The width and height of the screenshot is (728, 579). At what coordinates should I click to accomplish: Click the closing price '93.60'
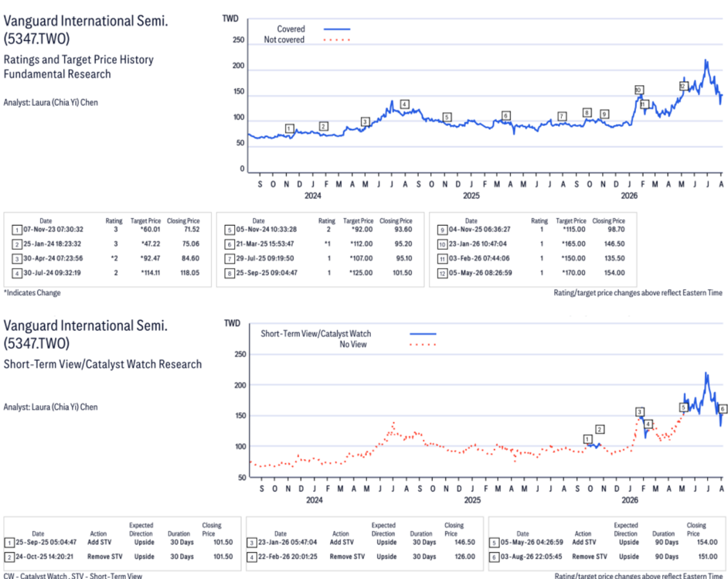point(403,230)
